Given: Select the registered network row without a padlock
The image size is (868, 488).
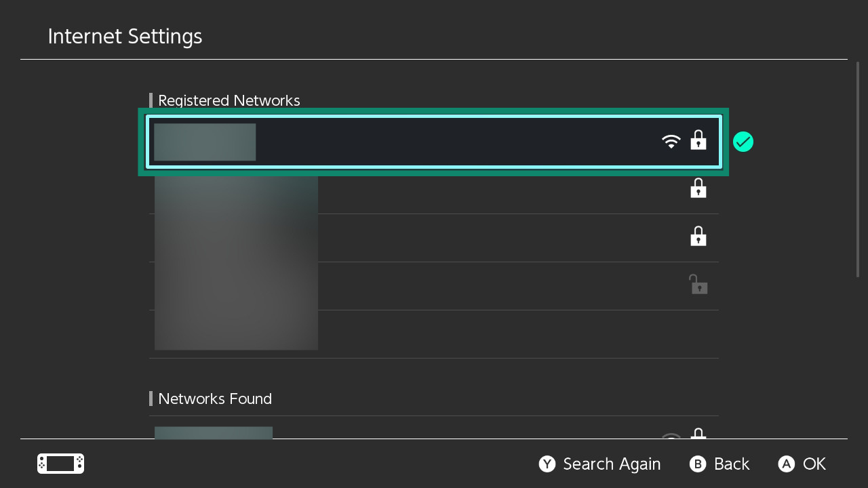Looking at the screenshot, I should point(434,334).
